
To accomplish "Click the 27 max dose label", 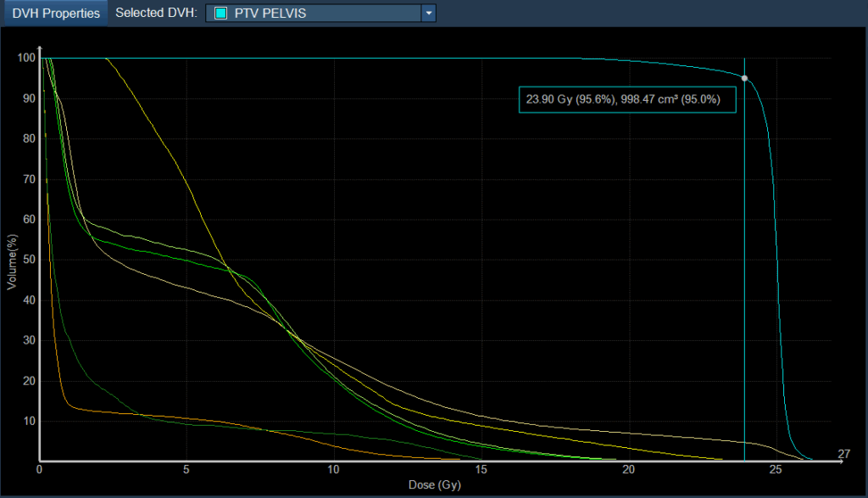I will pyautogui.click(x=843, y=454).
